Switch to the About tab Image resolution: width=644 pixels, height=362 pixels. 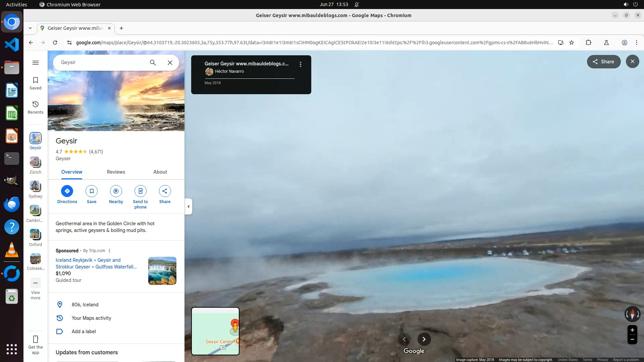160,172
